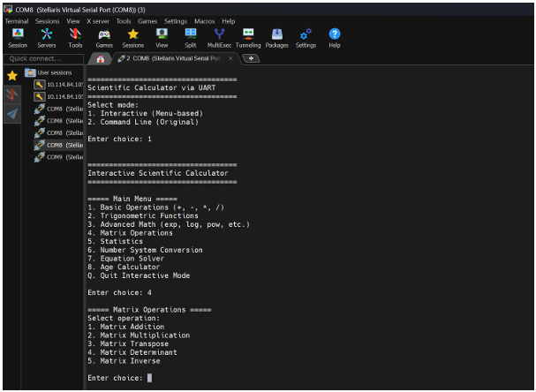Open the Tools toolbar icon

[x=76, y=36]
